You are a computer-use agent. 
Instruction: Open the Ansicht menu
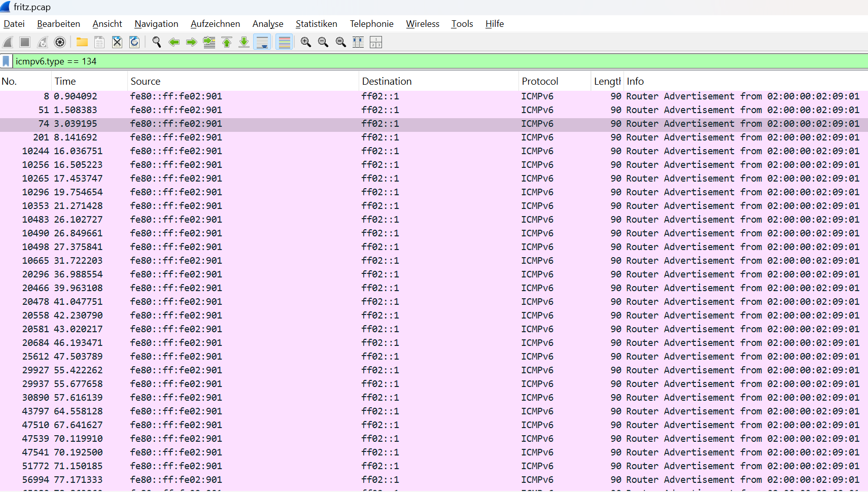[x=107, y=24]
